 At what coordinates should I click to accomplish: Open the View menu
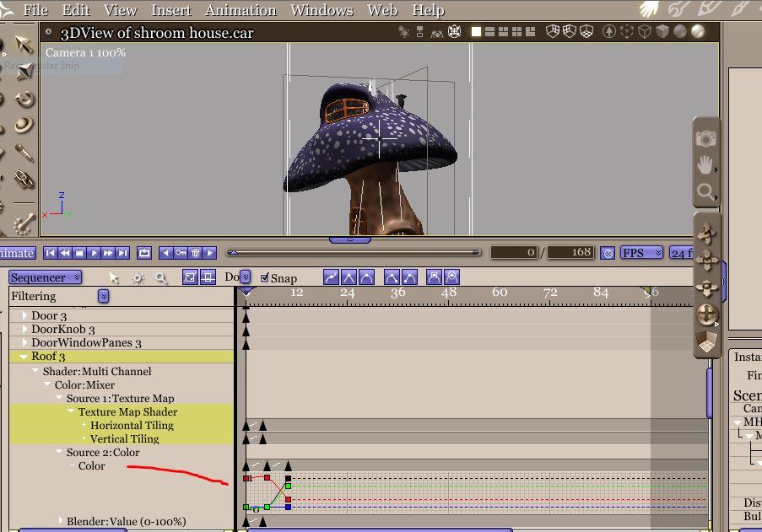point(121,10)
